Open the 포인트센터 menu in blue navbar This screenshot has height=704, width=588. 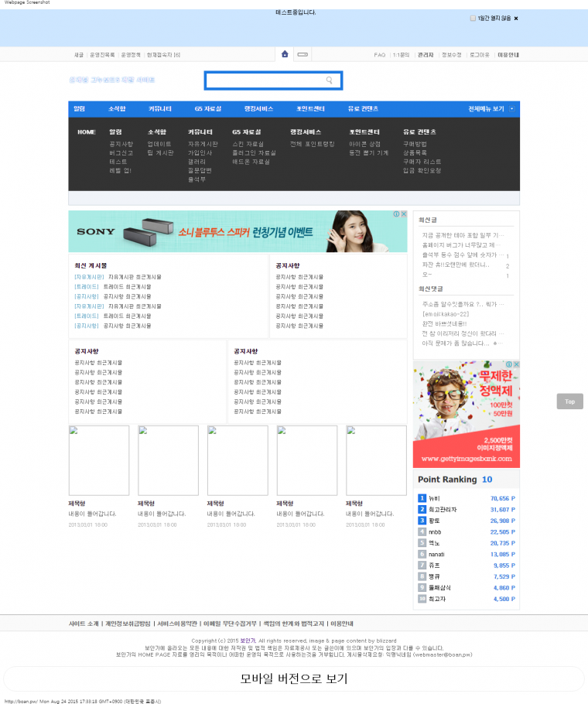(x=310, y=109)
